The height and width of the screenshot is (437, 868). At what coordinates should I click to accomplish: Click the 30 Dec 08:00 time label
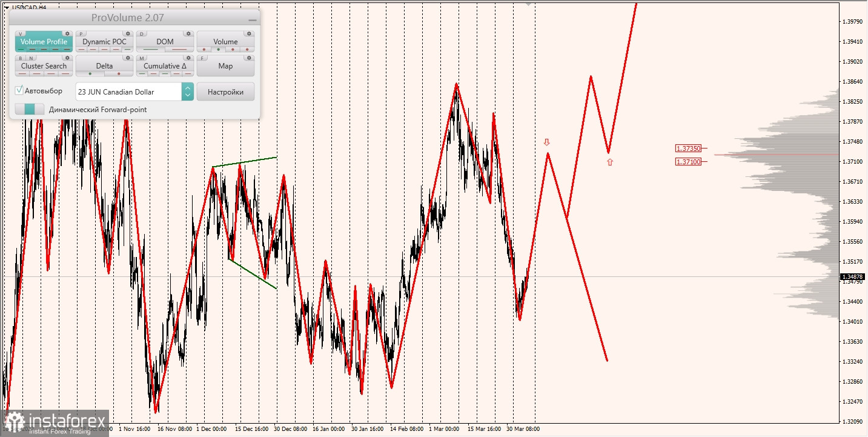(x=291, y=429)
